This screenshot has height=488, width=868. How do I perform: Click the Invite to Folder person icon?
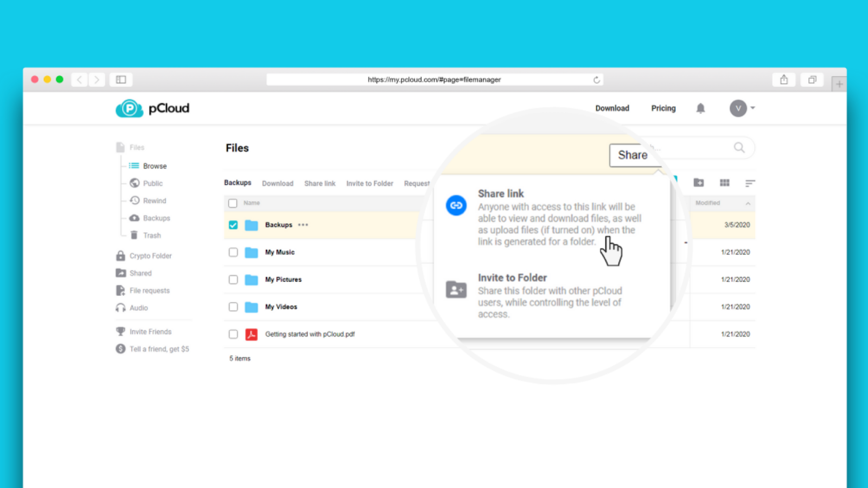pyautogui.click(x=456, y=290)
